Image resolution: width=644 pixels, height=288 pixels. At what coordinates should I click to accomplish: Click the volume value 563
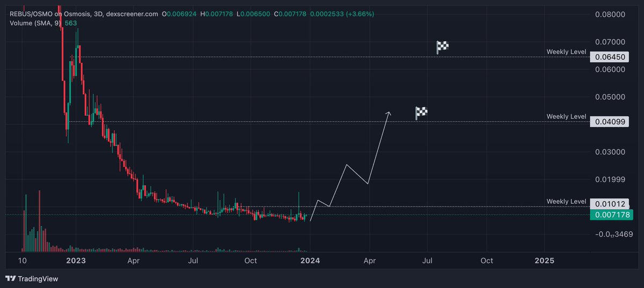click(71, 23)
